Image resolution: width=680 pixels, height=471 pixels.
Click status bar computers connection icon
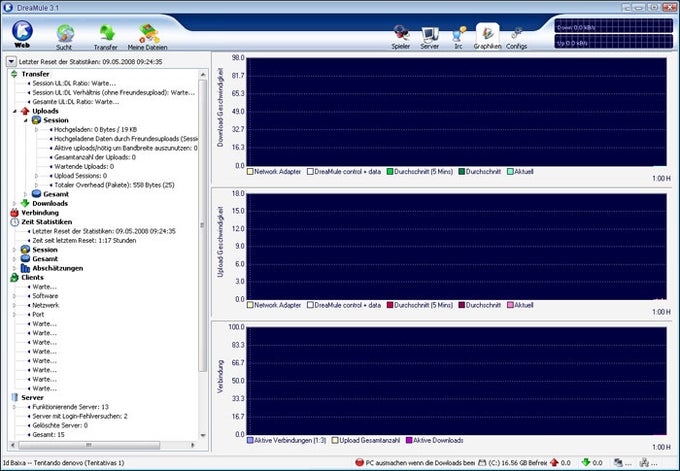[x=618, y=463]
